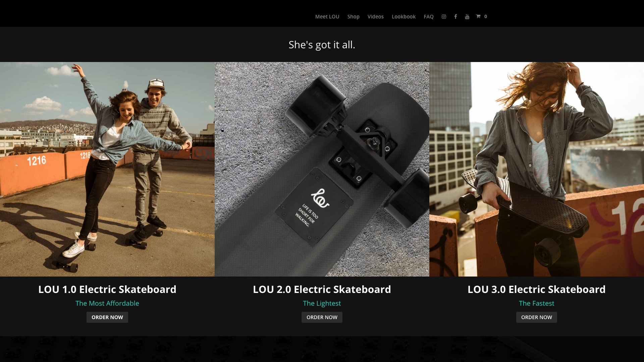Viewport: 644px width, 362px height.
Task: Open the LOU 2.0 Electric Skateboard title
Action: 322,289
